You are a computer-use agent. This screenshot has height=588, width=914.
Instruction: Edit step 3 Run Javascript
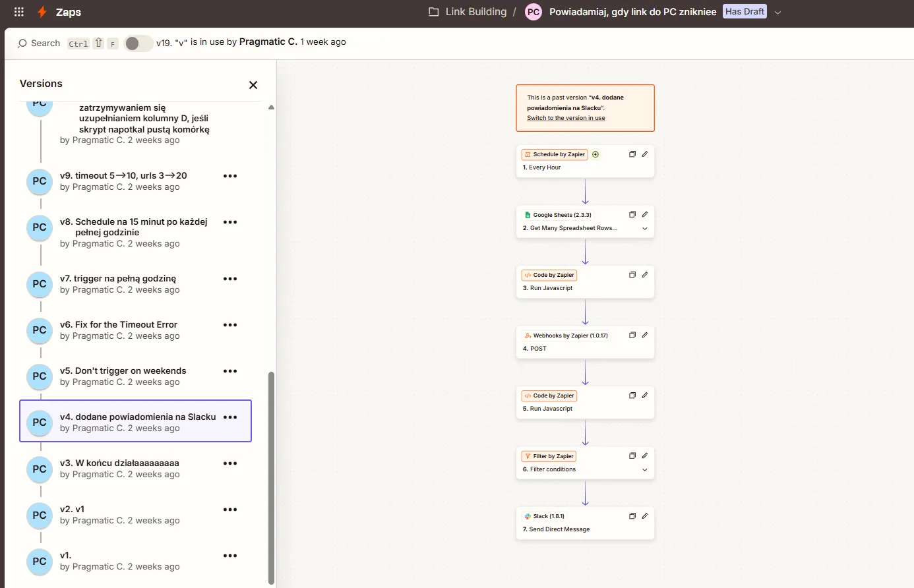[645, 275]
